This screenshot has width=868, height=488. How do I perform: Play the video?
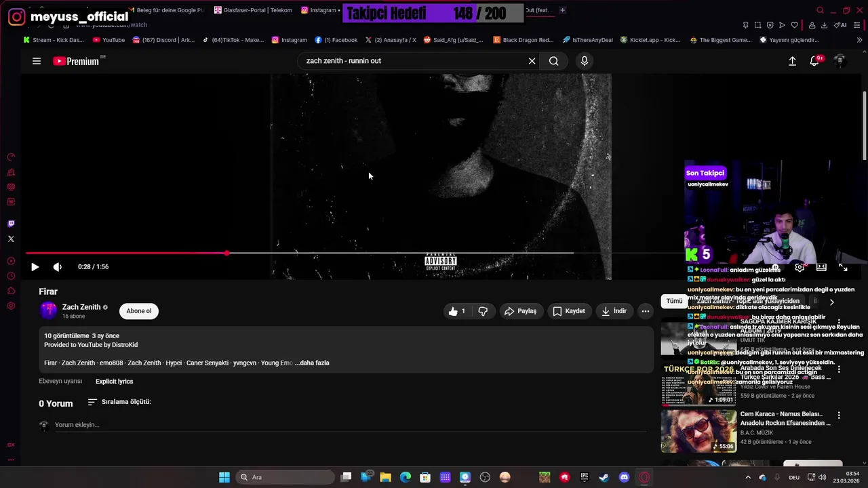tap(35, 267)
